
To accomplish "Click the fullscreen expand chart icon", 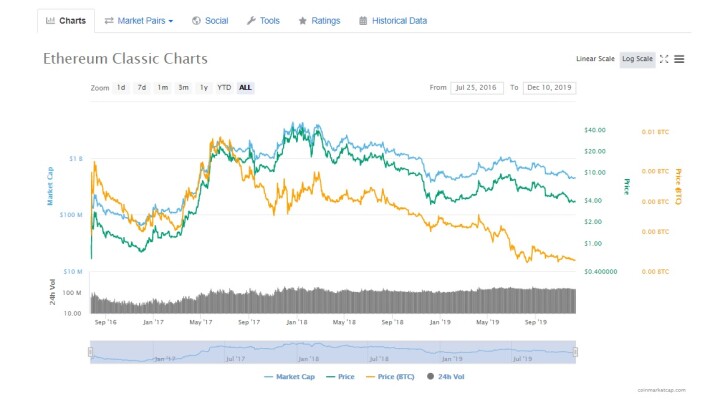I will 664,59.
